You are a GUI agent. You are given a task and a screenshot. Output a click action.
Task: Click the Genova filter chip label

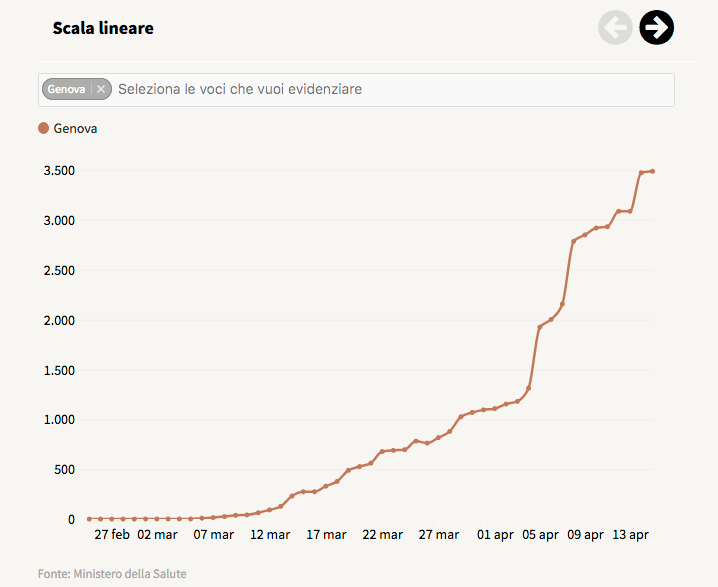click(66, 89)
